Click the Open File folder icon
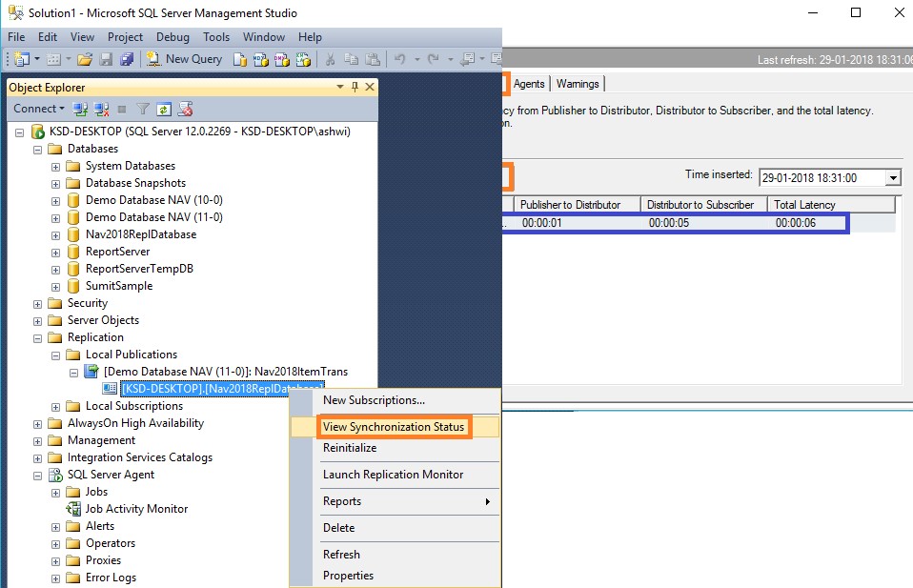The height and width of the screenshot is (588, 913). click(x=85, y=59)
